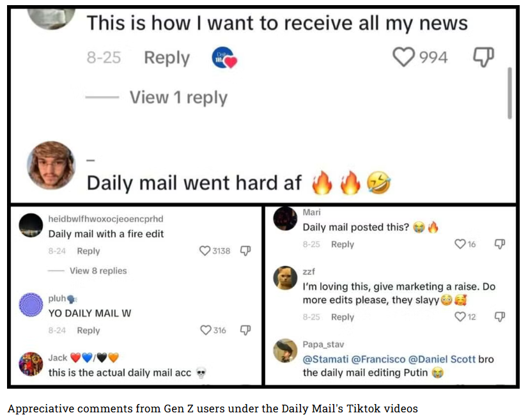
Task: Click heart icon next to 3138
Action: pos(205,251)
